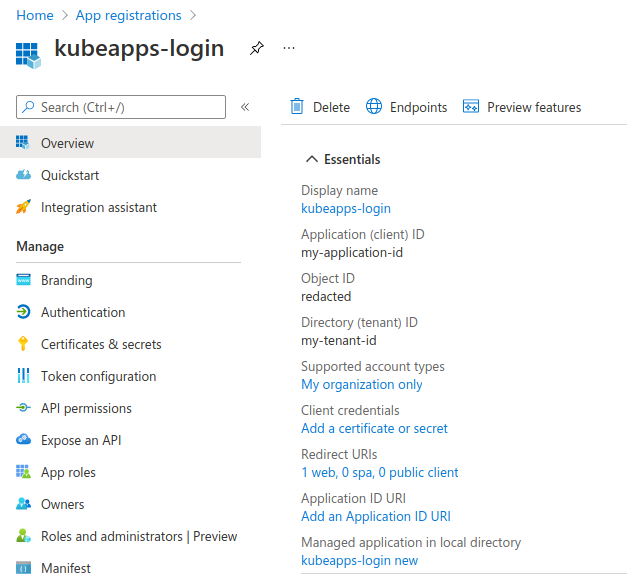The height and width of the screenshot is (582, 627).
Task: Click the API permissions icon
Action: point(23,408)
